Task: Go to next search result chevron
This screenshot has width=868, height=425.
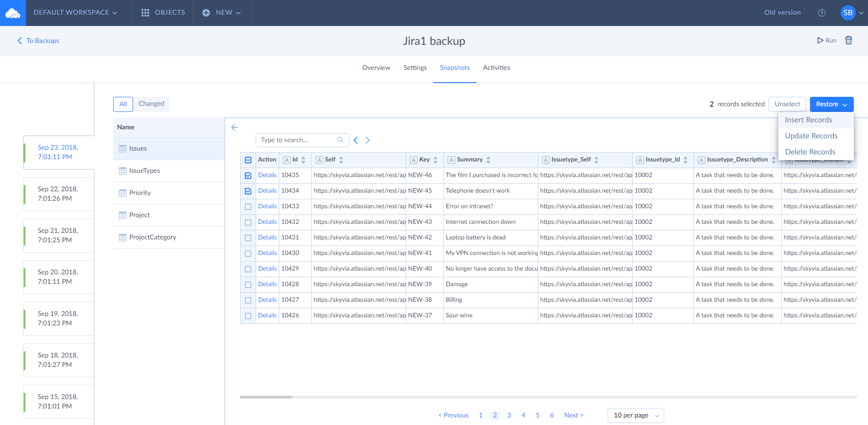Action: [x=367, y=140]
